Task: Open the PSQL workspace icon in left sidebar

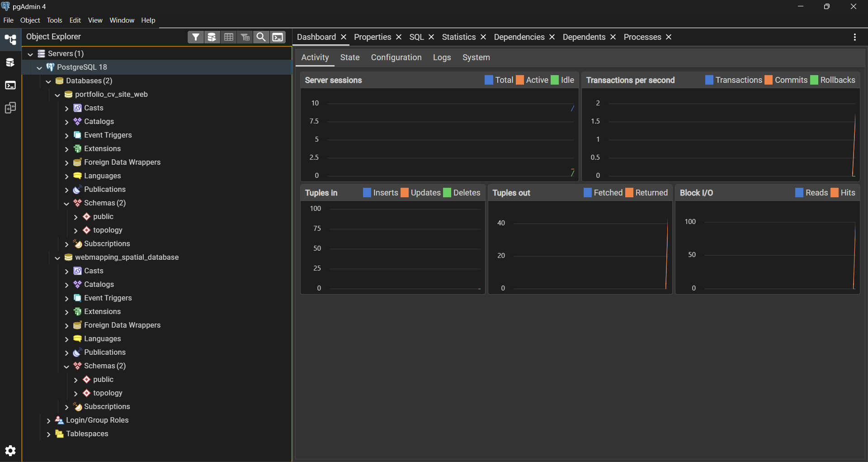Action: [10, 85]
